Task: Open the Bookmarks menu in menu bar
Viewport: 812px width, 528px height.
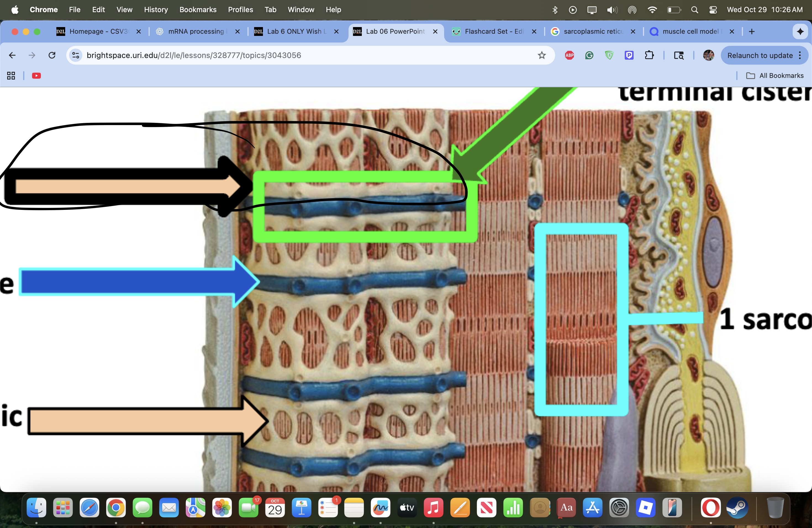Action: click(198, 10)
